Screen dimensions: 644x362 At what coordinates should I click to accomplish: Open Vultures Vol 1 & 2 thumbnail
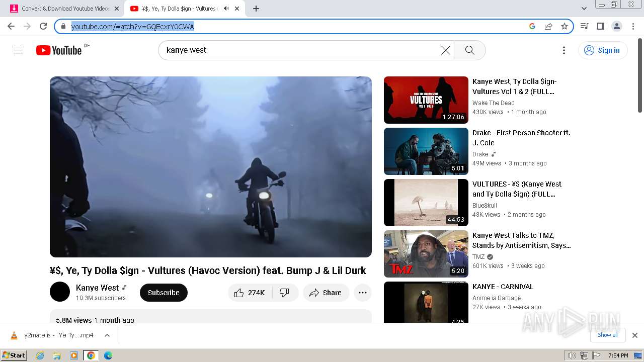[x=426, y=100]
